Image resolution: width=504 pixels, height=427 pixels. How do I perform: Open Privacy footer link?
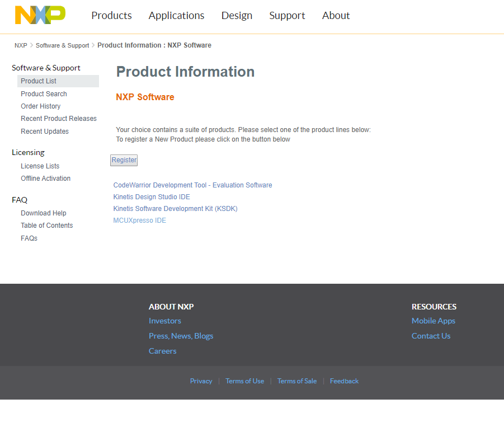(x=201, y=381)
